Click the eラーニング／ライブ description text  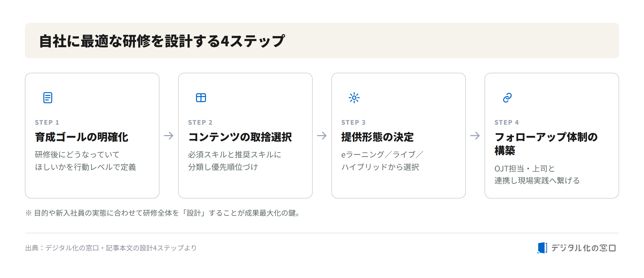tap(382, 161)
